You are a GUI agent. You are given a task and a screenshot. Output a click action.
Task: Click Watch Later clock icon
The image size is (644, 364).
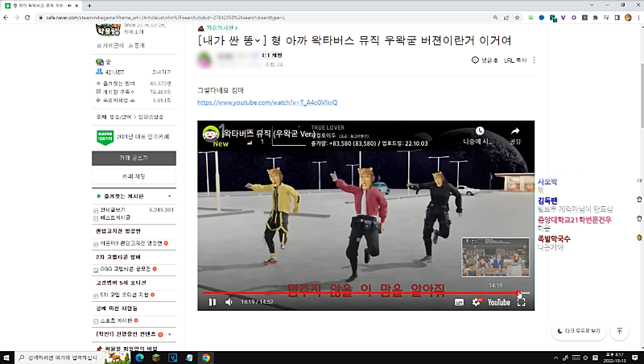(479, 131)
